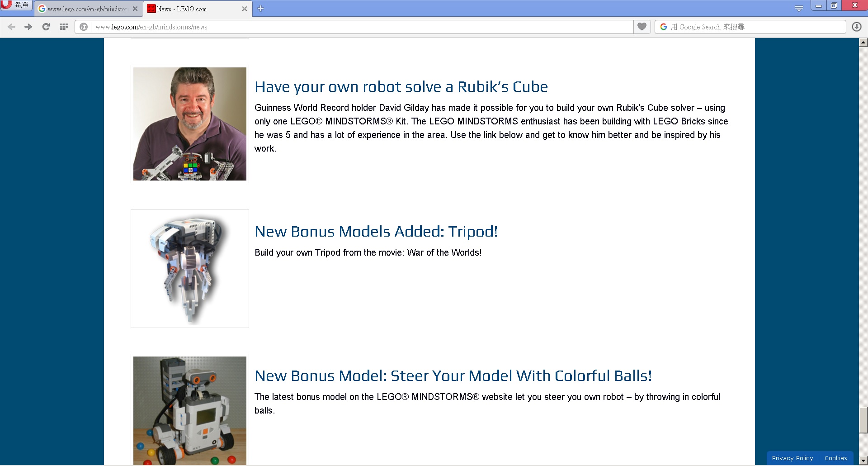The width and height of the screenshot is (868, 466).
Task: Go back to the previous page
Action: pyautogui.click(x=12, y=27)
